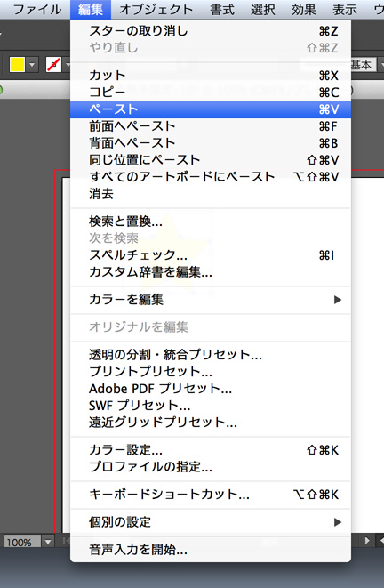384x588 pixels.
Task: Click the next artboard arrow icon
Action: 367,540
